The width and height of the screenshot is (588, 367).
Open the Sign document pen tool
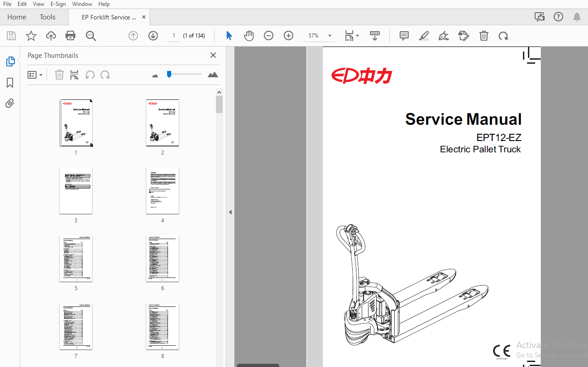pos(444,36)
